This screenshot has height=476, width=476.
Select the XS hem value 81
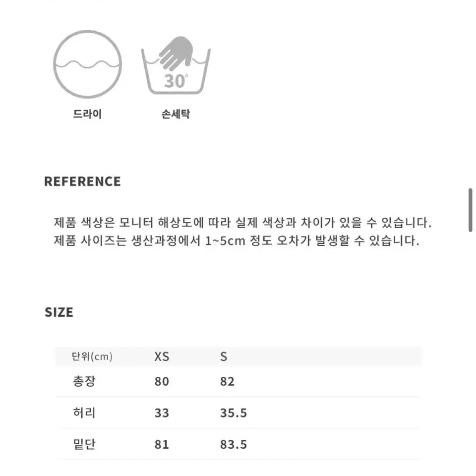[162, 445]
